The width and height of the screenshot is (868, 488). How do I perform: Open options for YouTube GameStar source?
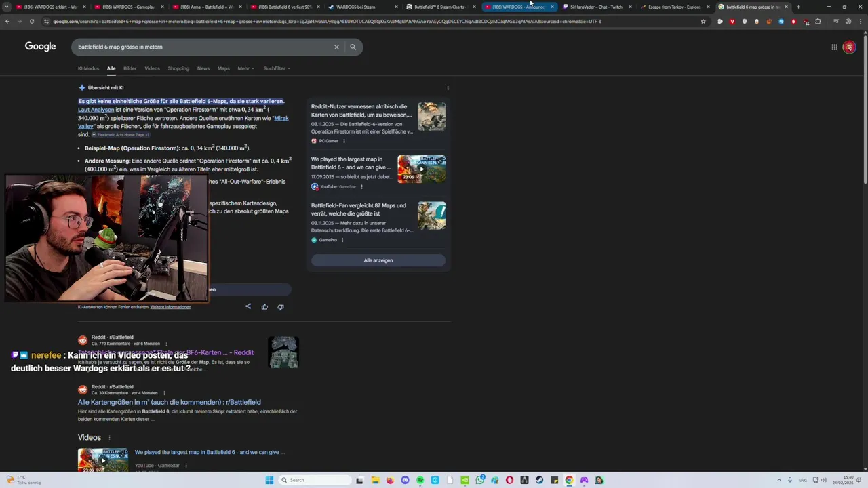coord(361,186)
